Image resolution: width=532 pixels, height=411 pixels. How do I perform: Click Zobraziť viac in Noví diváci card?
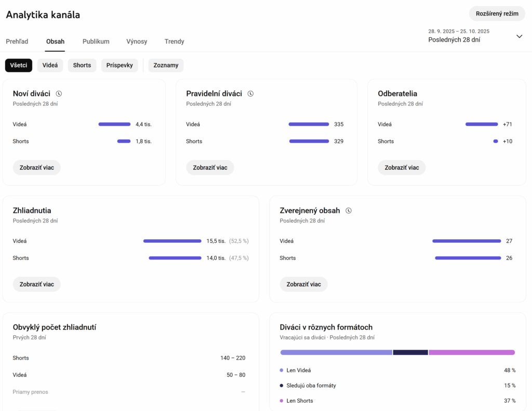37,168
